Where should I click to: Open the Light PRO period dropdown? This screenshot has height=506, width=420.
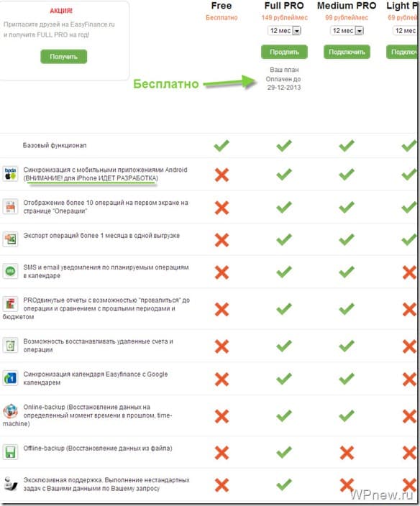coord(405,31)
